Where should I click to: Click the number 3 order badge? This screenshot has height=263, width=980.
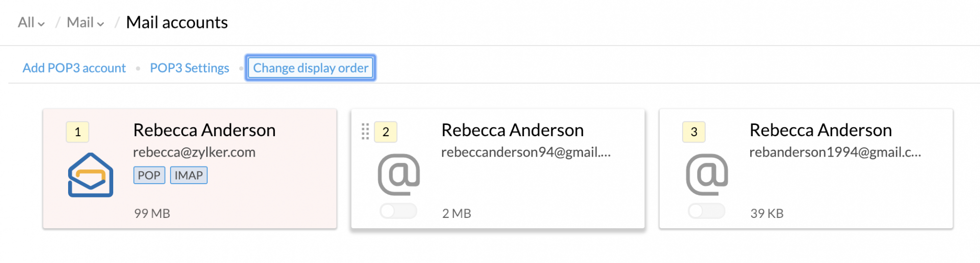point(693,132)
